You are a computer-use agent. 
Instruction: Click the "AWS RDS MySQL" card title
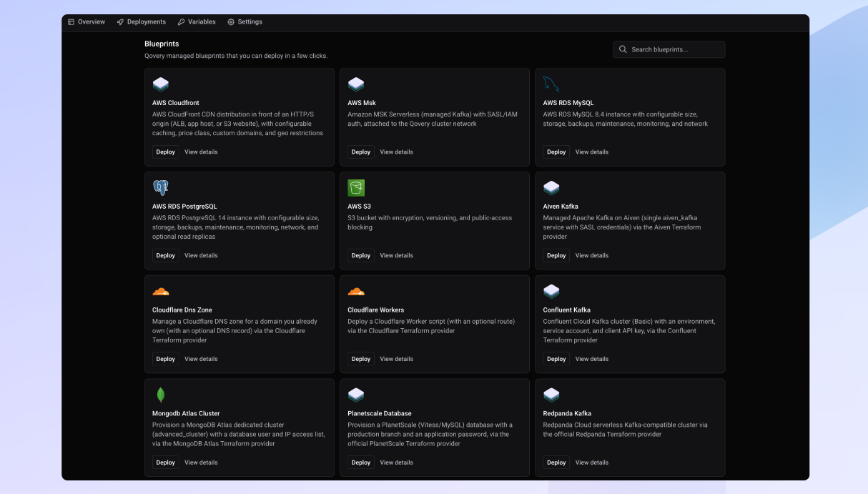(568, 103)
